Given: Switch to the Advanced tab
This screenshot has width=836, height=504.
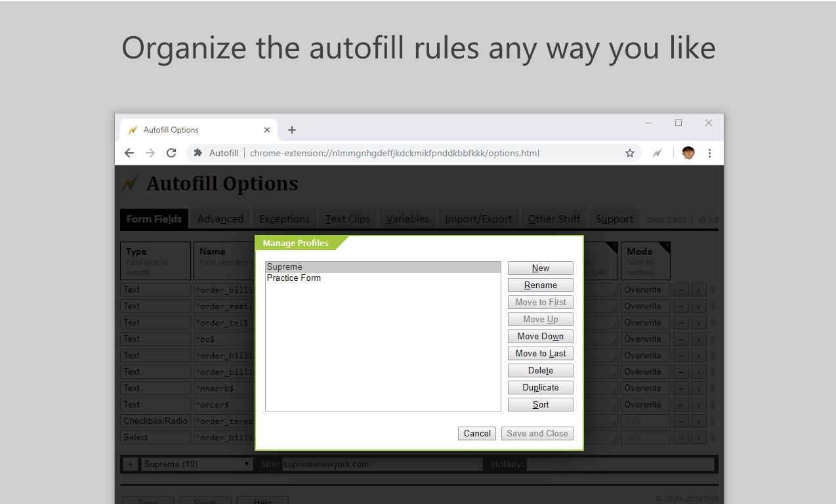Looking at the screenshot, I should tap(220, 219).
